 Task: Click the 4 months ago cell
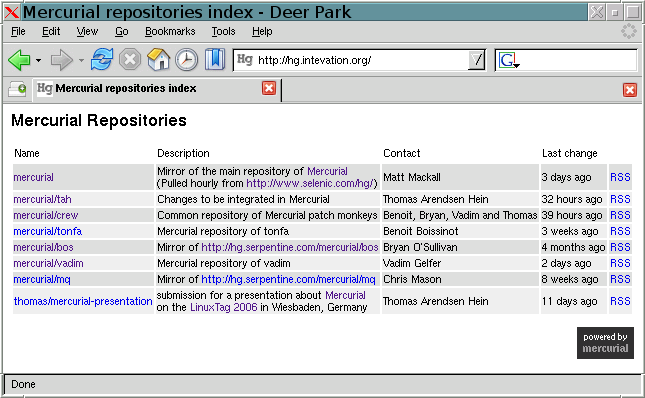[x=573, y=248]
